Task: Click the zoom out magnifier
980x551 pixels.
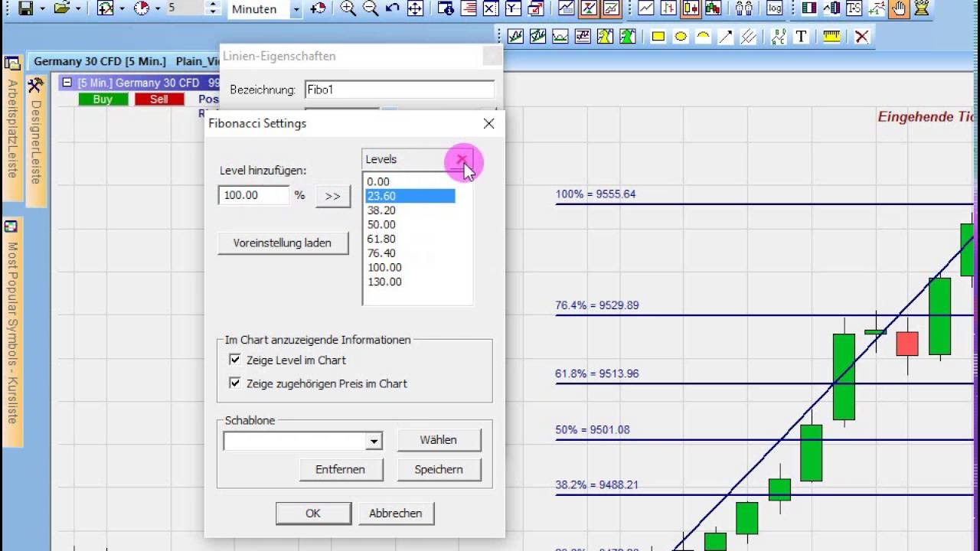Action: 371,9
